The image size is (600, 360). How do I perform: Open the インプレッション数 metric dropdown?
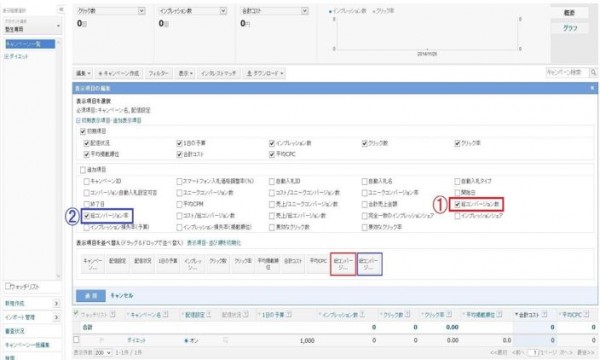(x=223, y=11)
